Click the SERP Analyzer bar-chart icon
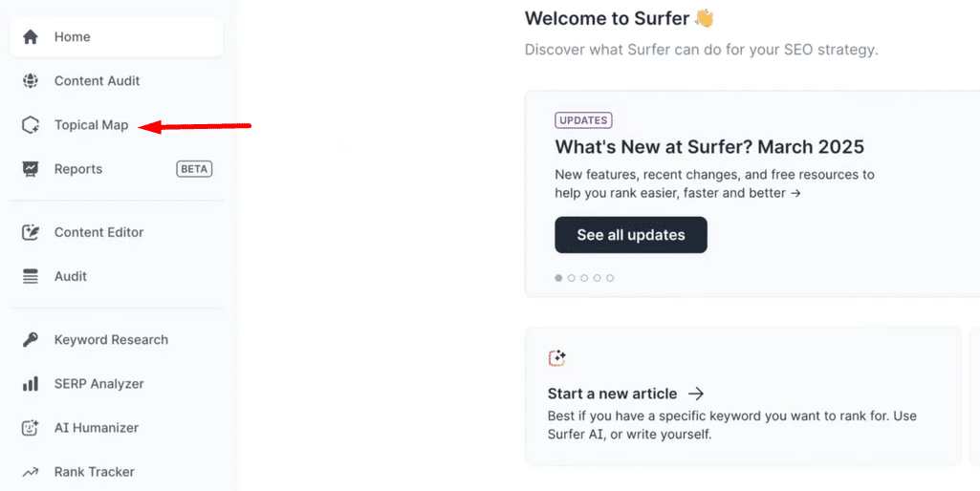Image resolution: width=980 pixels, height=491 pixels. [x=31, y=384]
